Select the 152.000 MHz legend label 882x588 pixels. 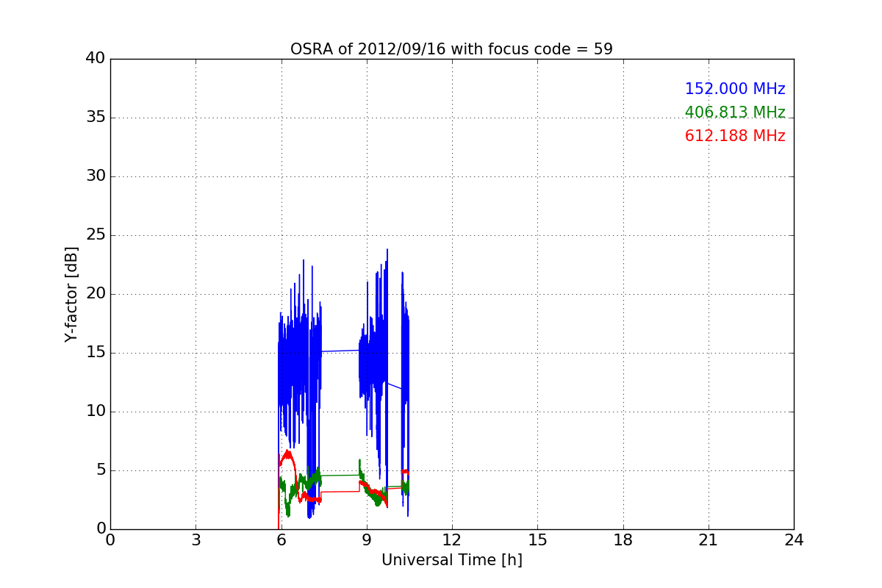(735, 89)
